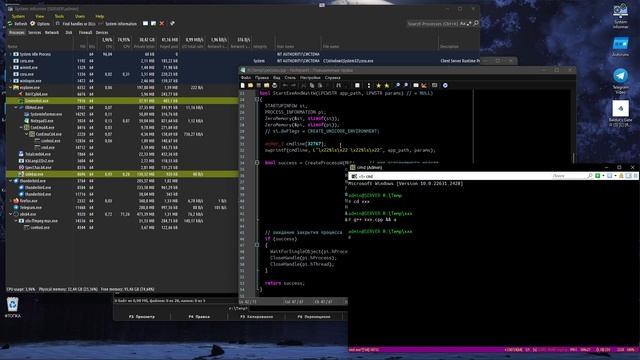
Task: Open Tools menu in System Informer
Action: pos(59,16)
